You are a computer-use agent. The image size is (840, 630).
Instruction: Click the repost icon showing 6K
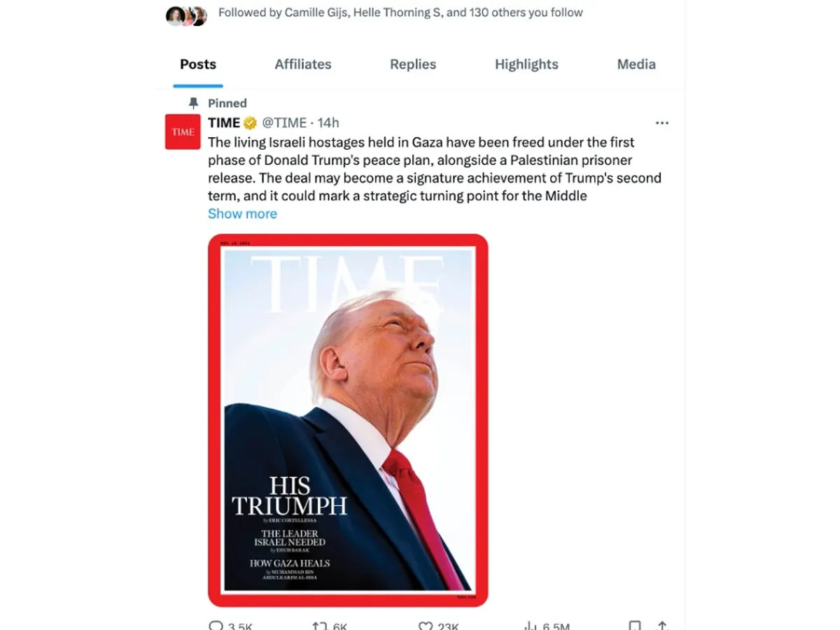coord(319,626)
